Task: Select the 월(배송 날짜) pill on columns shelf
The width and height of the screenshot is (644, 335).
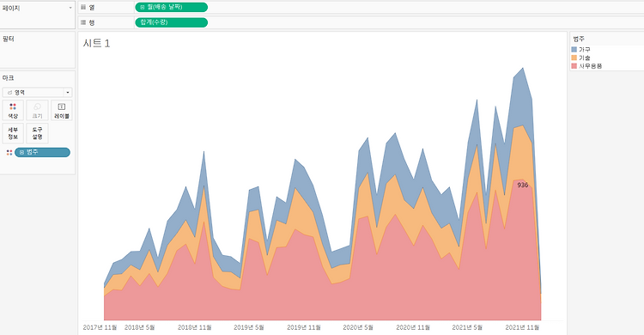Action: 171,8
